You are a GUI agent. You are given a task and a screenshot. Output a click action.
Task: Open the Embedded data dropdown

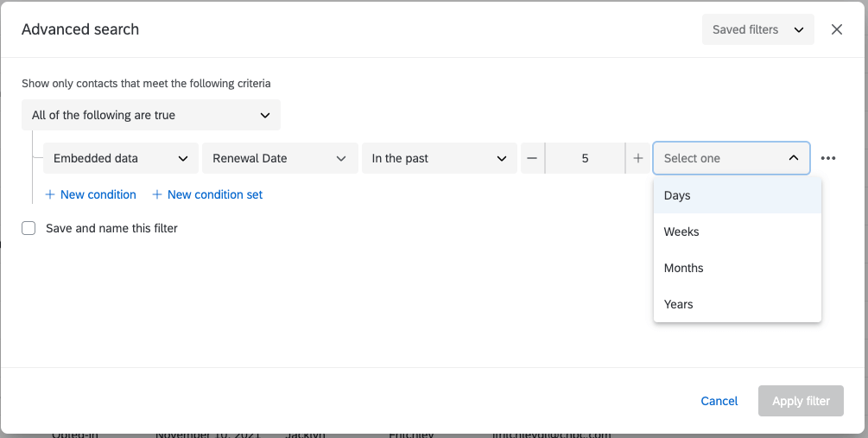(x=120, y=158)
